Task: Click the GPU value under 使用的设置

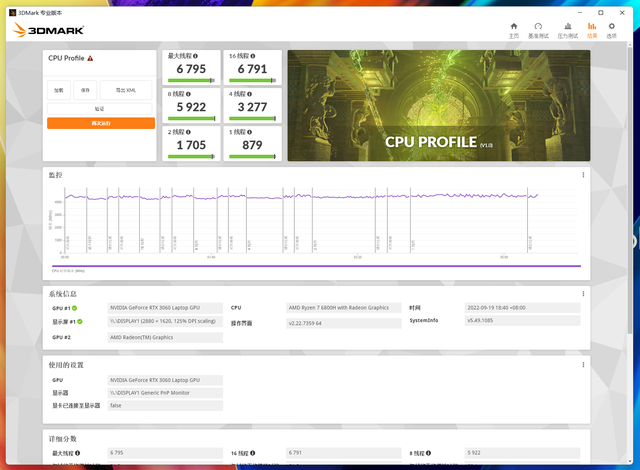Action: click(x=165, y=380)
